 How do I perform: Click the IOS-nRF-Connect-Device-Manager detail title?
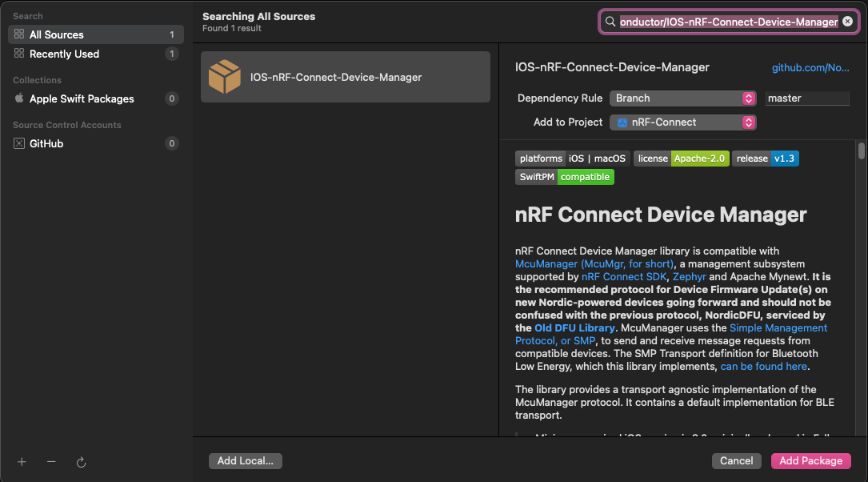tap(612, 67)
